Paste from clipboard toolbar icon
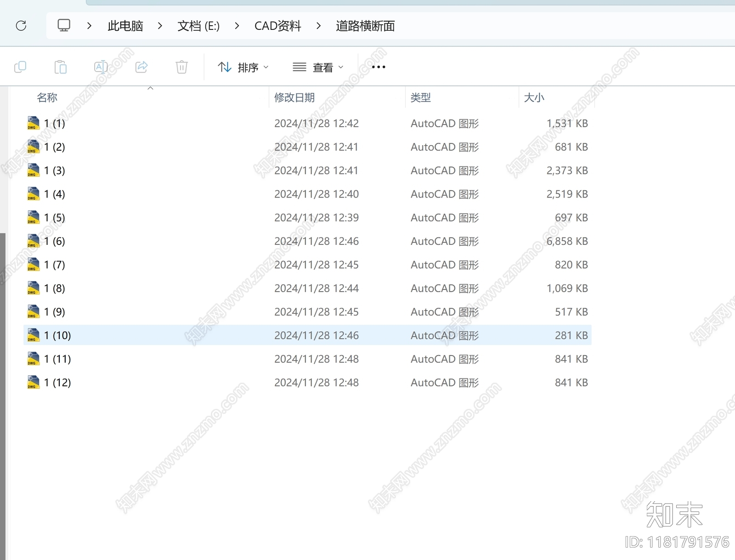Viewport: 735px width, 560px height. (x=60, y=67)
